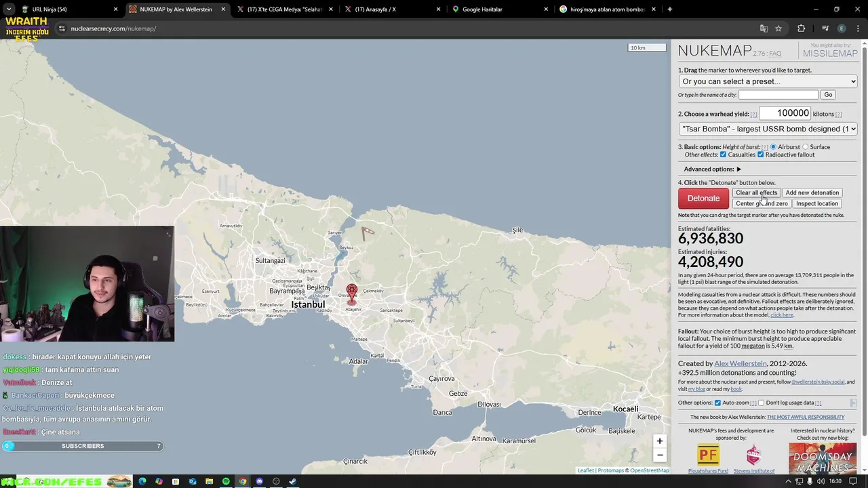868x488 pixels.
Task: Select Surface height of burst
Action: point(806,147)
